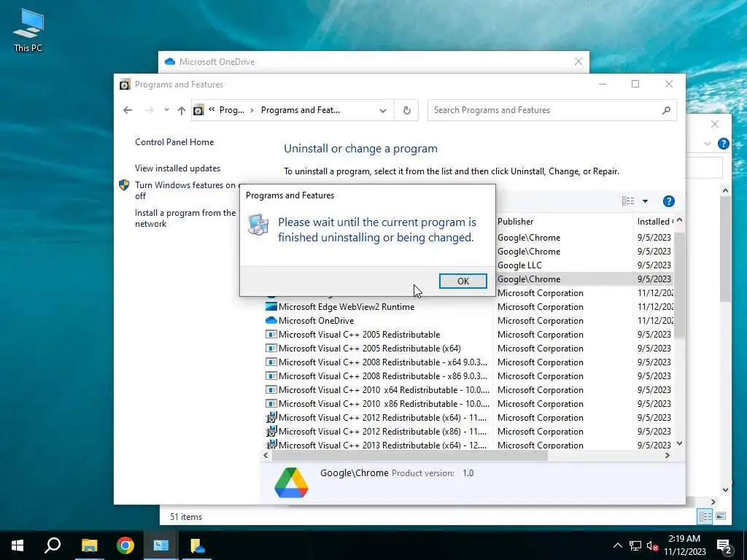Sort by Publisher column header
Image resolution: width=747 pixels, height=560 pixels.
516,222
